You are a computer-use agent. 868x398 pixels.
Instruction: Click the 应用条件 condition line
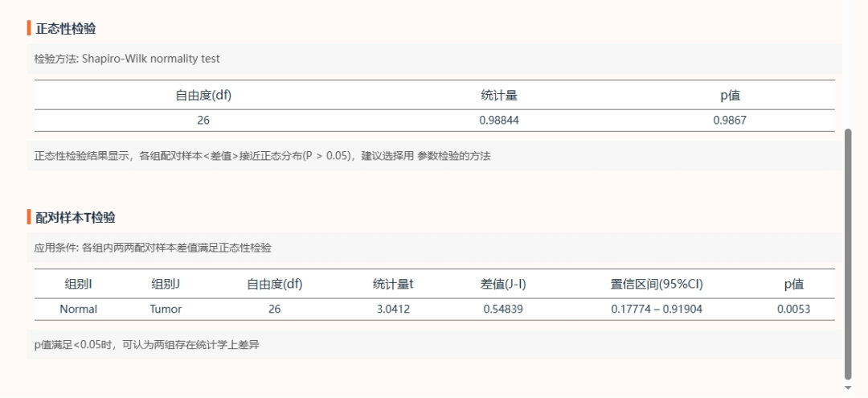(153, 248)
